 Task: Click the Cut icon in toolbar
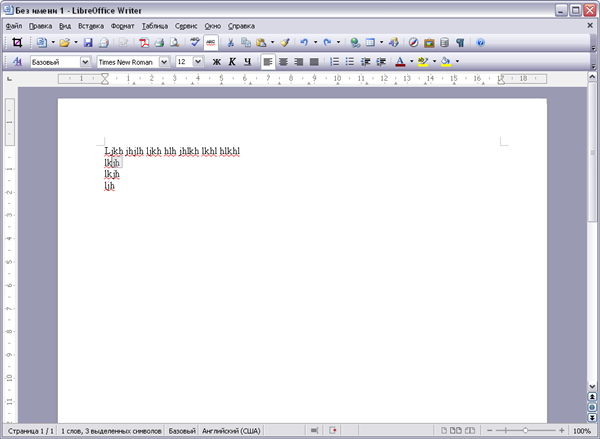(230, 43)
